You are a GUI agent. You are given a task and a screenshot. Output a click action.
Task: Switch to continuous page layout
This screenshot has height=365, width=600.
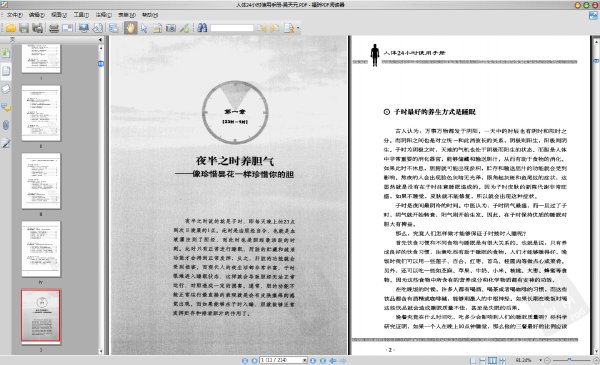pos(483,360)
